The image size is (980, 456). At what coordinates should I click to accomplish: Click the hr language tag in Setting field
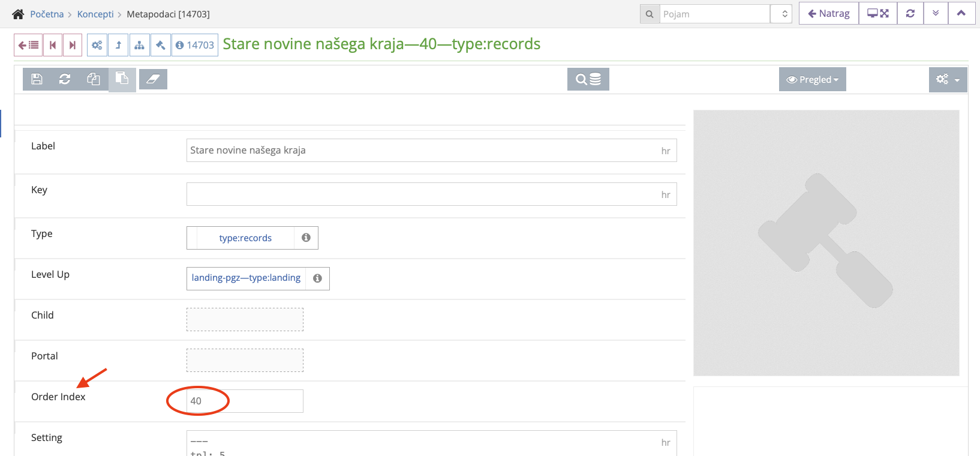coord(666,443)
